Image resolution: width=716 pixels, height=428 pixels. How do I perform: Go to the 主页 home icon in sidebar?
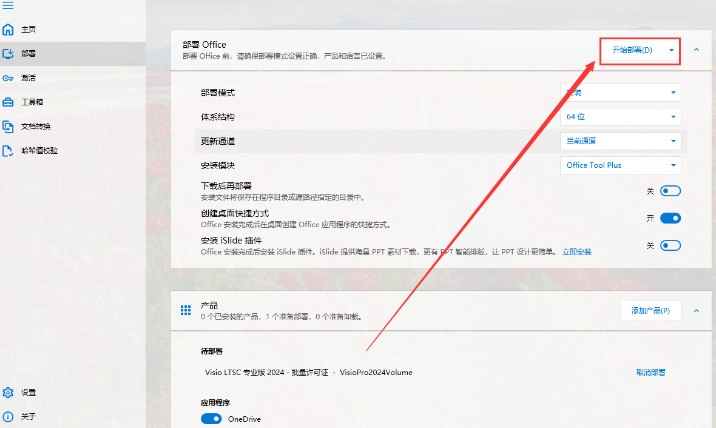[x=8, y=30]
